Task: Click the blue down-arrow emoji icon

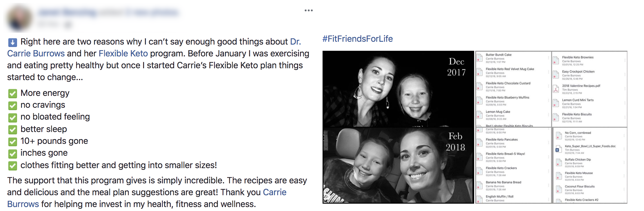Action: pos(12,42)
